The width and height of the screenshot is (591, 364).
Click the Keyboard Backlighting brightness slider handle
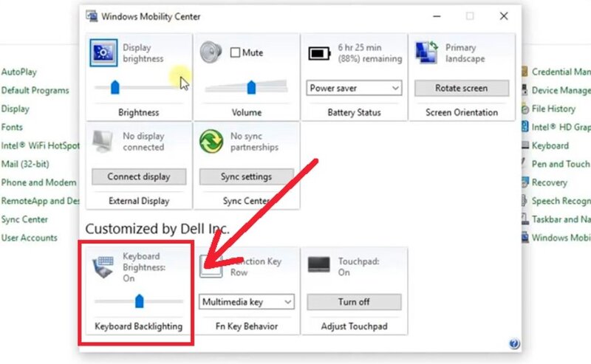pos(140,301)
